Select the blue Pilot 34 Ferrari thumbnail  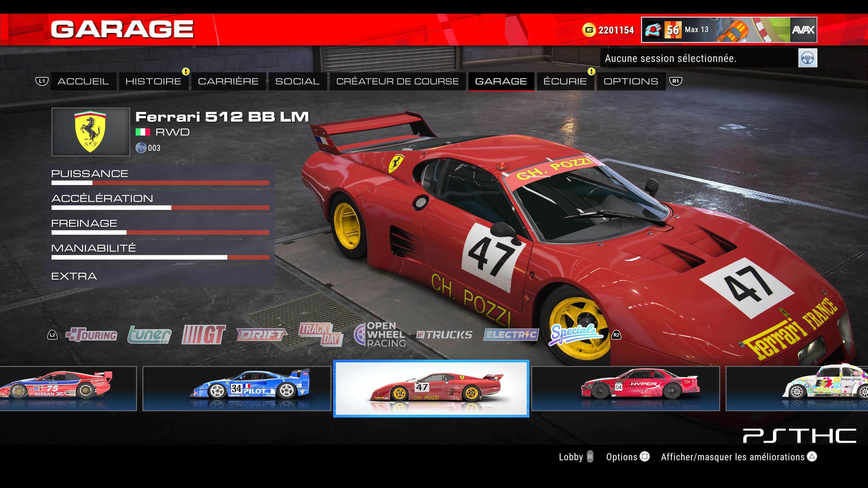tap(237, 388)
